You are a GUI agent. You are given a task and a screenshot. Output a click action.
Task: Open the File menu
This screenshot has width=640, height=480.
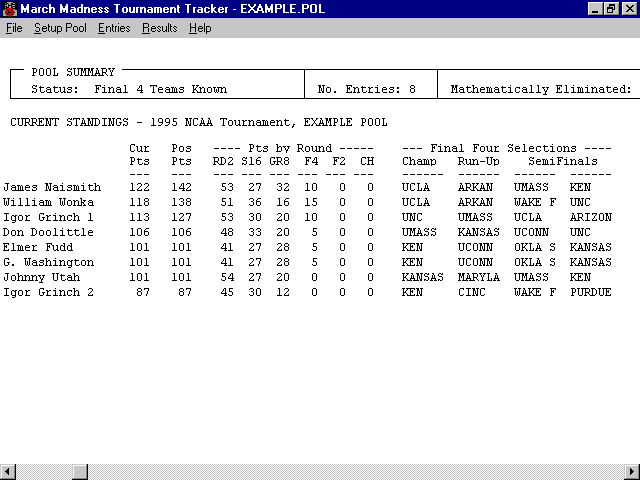(14, 28)
